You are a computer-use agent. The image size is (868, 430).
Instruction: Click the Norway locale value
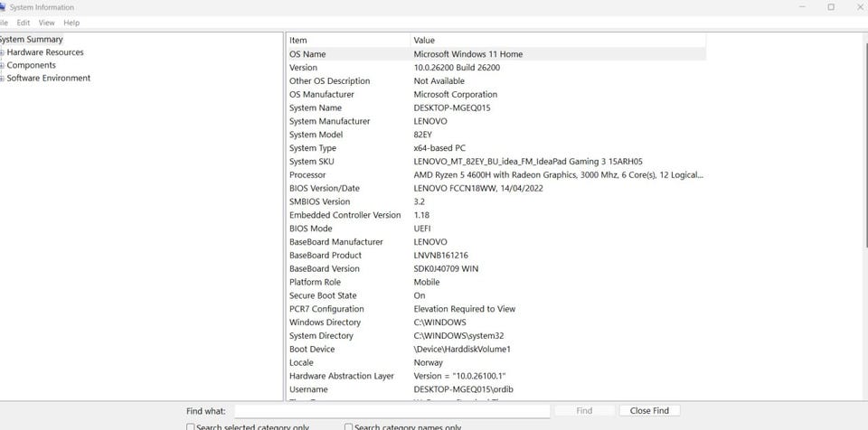click(x=429, y=363)
